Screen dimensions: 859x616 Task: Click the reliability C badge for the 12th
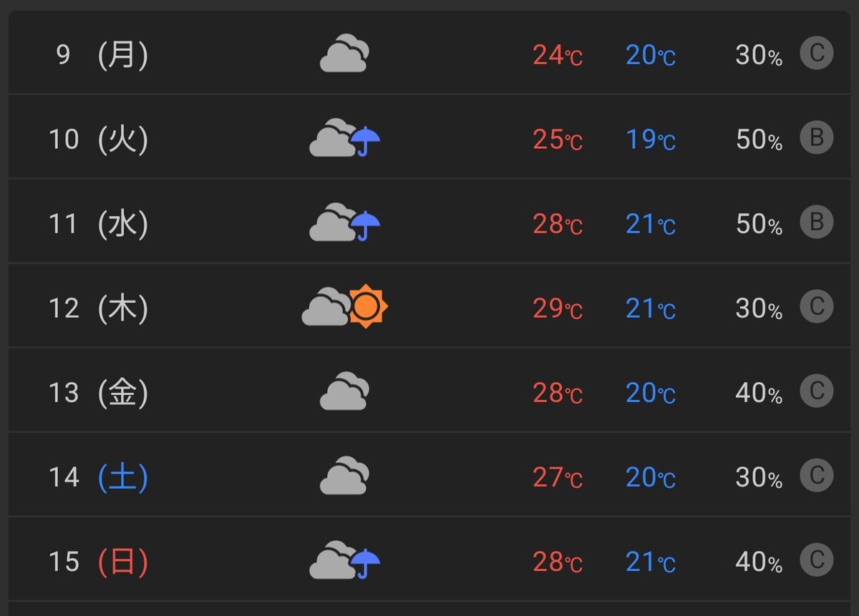click(x=817, y=306)
